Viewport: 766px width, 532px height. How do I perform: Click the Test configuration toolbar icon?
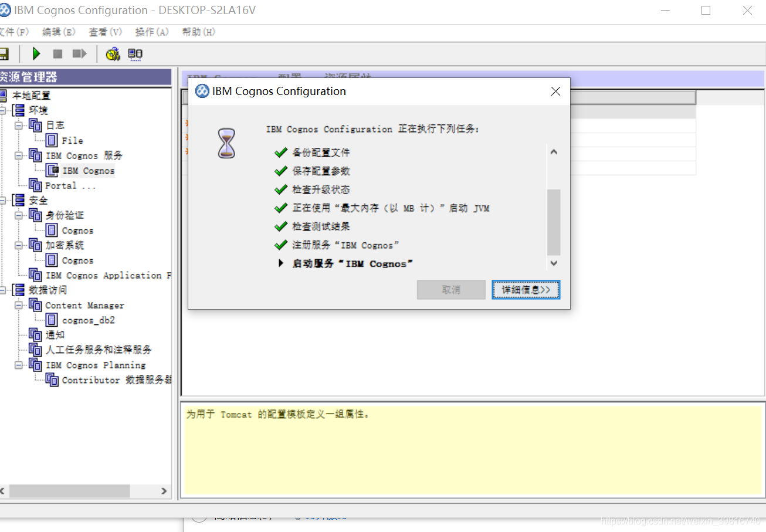[113, 54]
